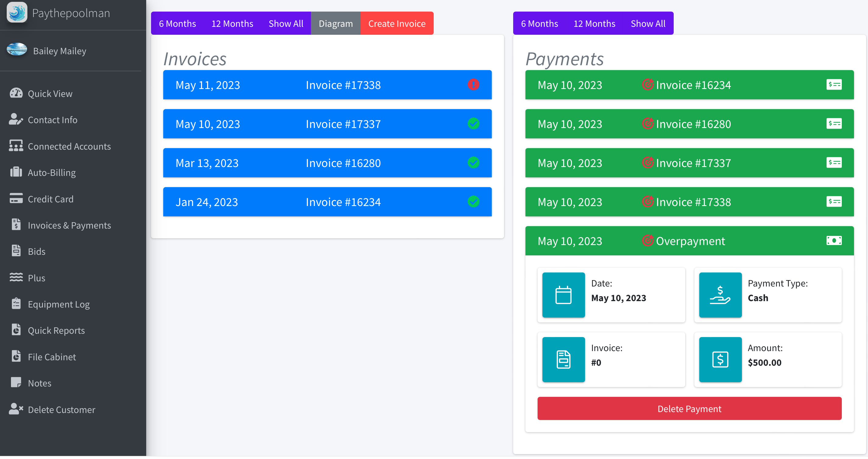Image resolution: width=868 pixels, height=459 pixels.
Task: Click the Auto-Billing sidebar icon
Action: point(16,172)
